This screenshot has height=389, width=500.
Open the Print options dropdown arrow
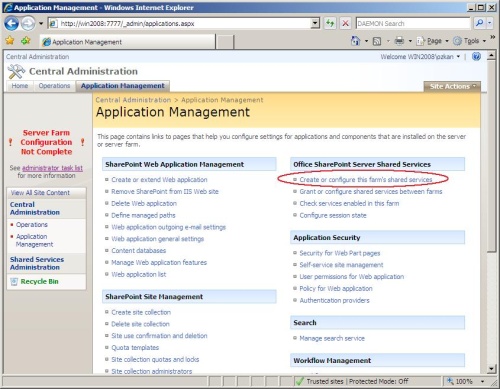[410, 41]
